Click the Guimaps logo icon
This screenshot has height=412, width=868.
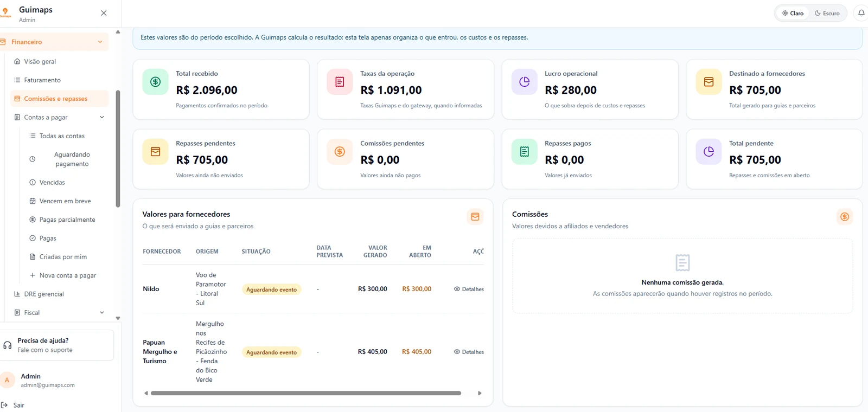(5, 14)
